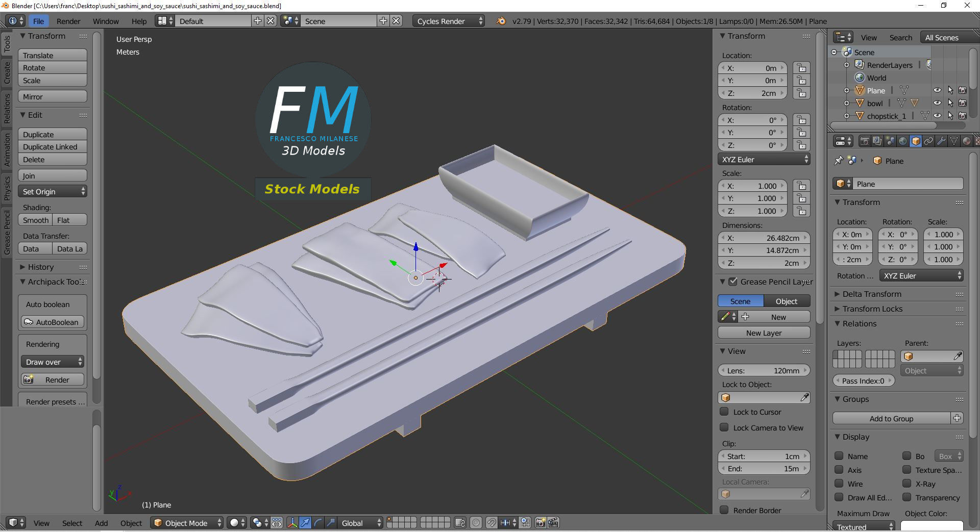Click the Duplicate Linked button
The width and height of the screenshot is (980, 532).
click(x=53, y=146)
